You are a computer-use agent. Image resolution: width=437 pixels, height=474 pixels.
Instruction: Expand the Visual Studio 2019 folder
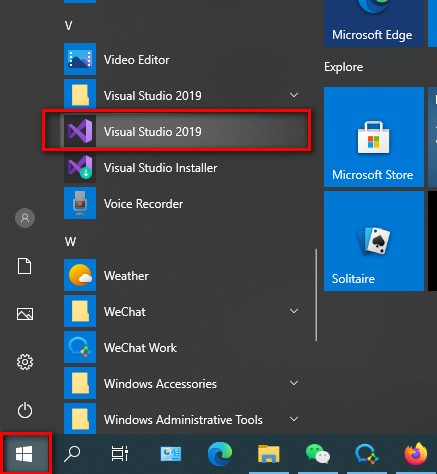click(x=294, y=95)
